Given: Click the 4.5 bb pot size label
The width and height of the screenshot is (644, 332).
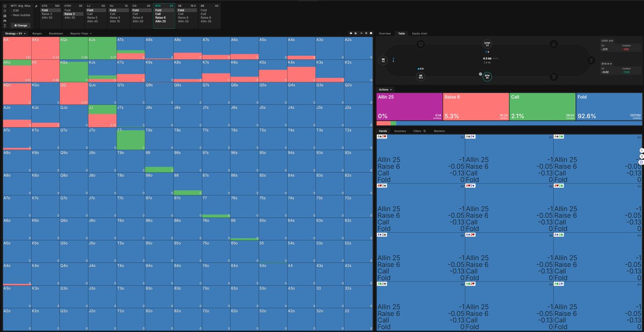Looking at the screenshot, I should (487, 58).
